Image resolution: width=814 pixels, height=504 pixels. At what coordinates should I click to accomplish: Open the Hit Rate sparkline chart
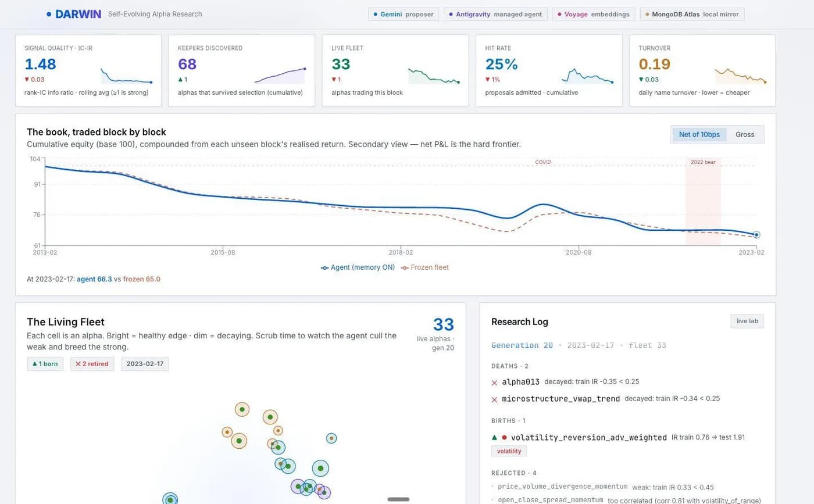click(587, 76)
